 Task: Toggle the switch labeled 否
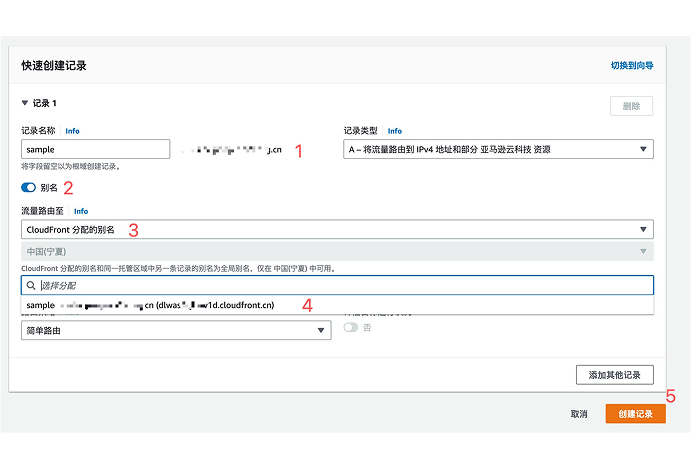tap(350, 327)
